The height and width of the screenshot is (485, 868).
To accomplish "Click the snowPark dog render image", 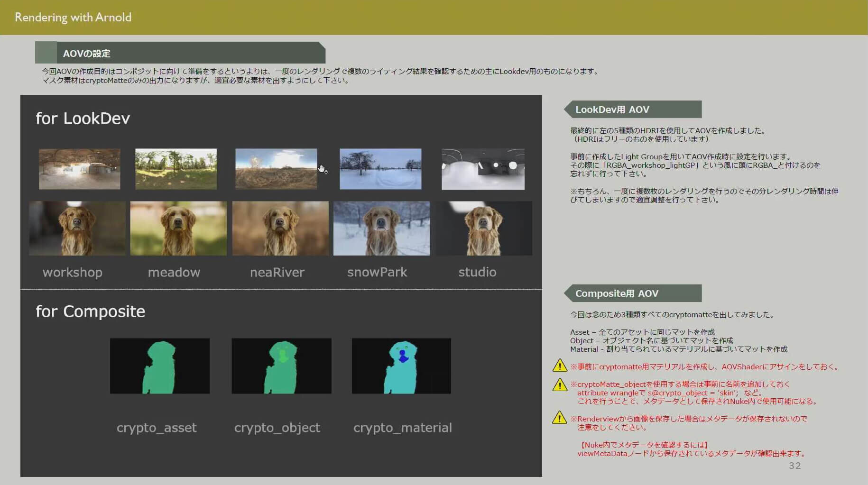I will click(381, 229).
